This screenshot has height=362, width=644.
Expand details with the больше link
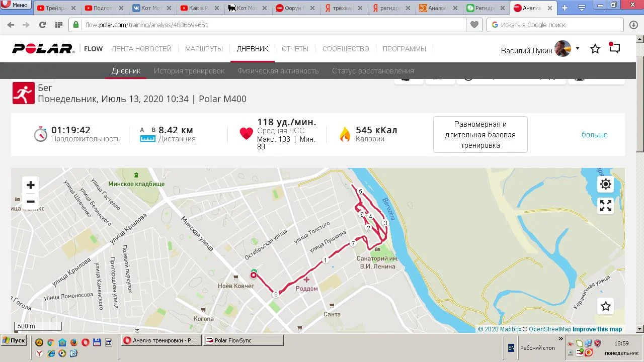(595, 135)
